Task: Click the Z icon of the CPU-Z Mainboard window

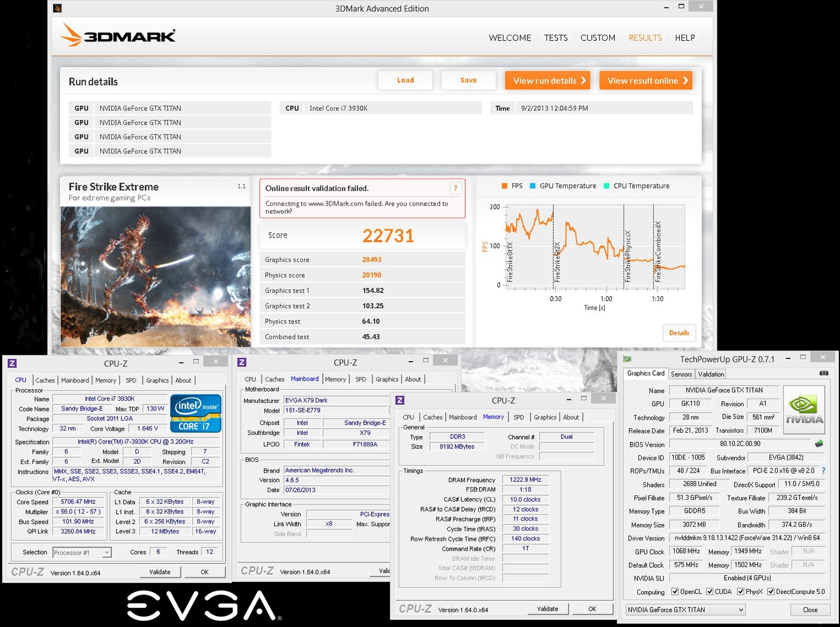Action: 242,362
